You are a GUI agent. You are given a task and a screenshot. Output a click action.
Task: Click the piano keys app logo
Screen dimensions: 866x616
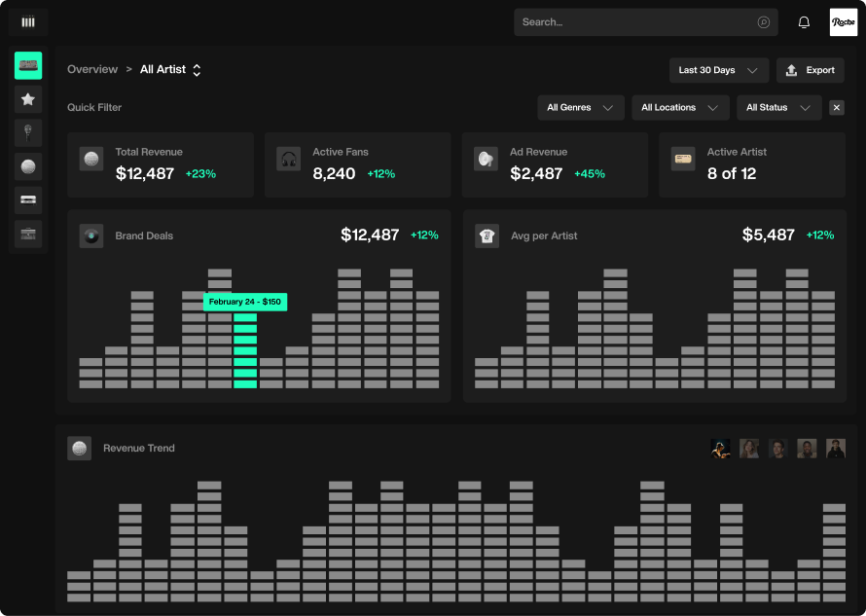[28, 22]
